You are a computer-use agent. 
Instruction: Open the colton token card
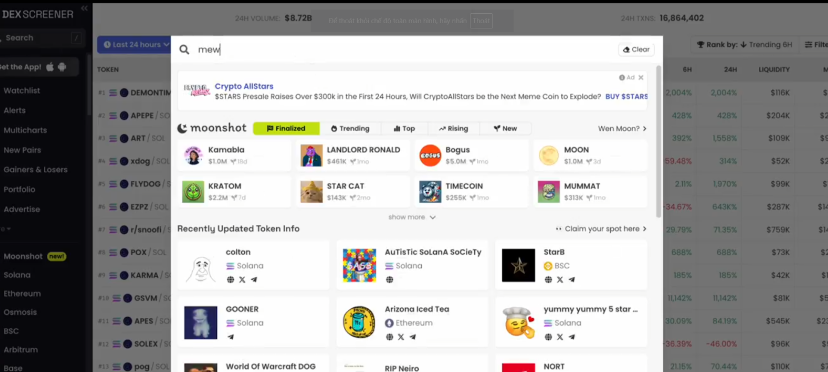253,265
